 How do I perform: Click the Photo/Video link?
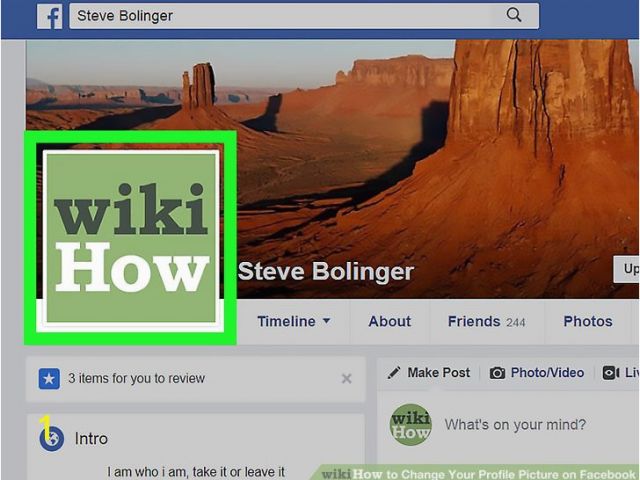pyautogui.click(x=547, y=373)
